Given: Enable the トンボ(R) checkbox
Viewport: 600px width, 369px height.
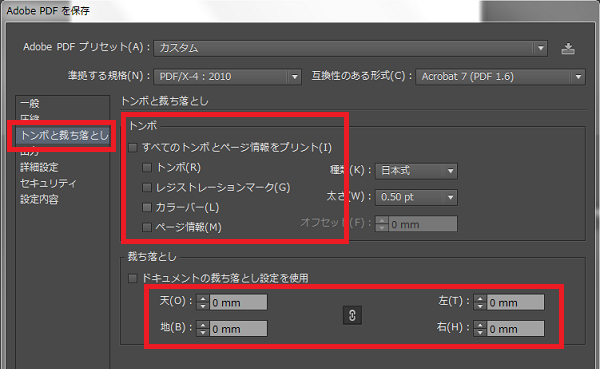Looking at the screenshot, I should pos(147,168).
